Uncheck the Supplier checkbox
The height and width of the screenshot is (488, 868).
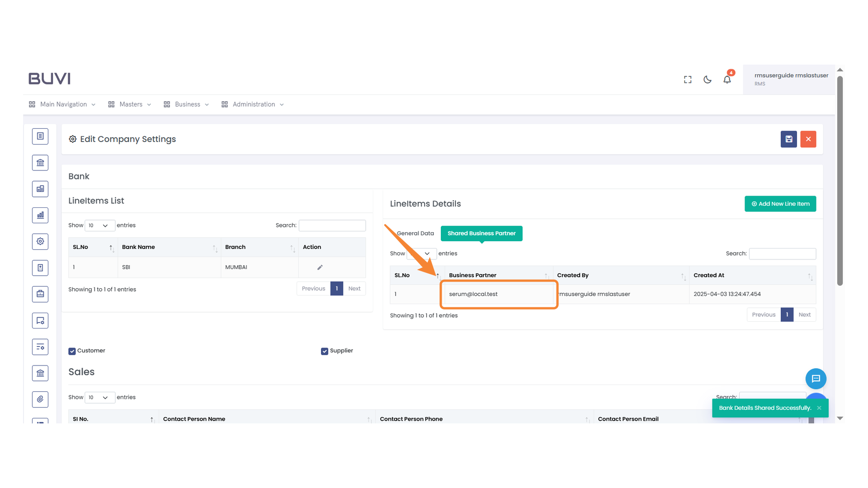[324, 351]
